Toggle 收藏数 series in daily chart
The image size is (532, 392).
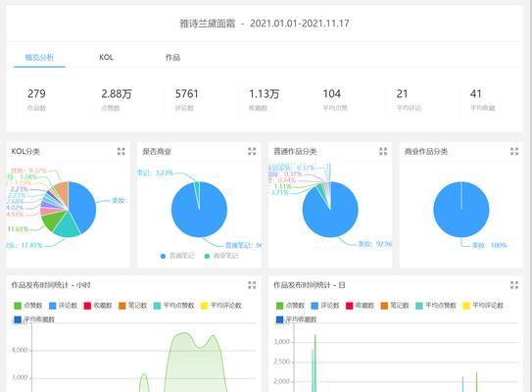tap(360, 306)
